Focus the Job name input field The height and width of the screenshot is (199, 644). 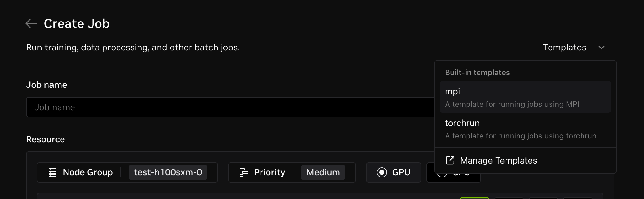point(230,107)
